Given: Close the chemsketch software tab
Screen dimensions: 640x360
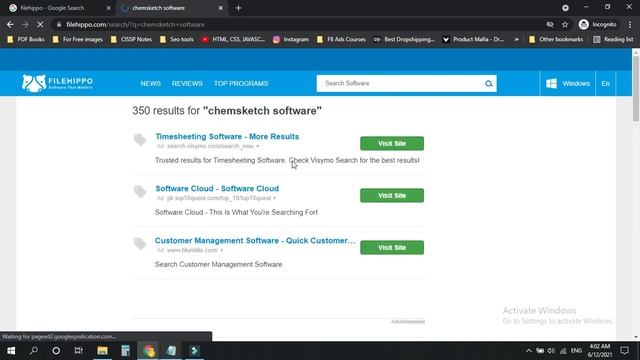Looking at the screenshot, I should [x=220, y=8].
